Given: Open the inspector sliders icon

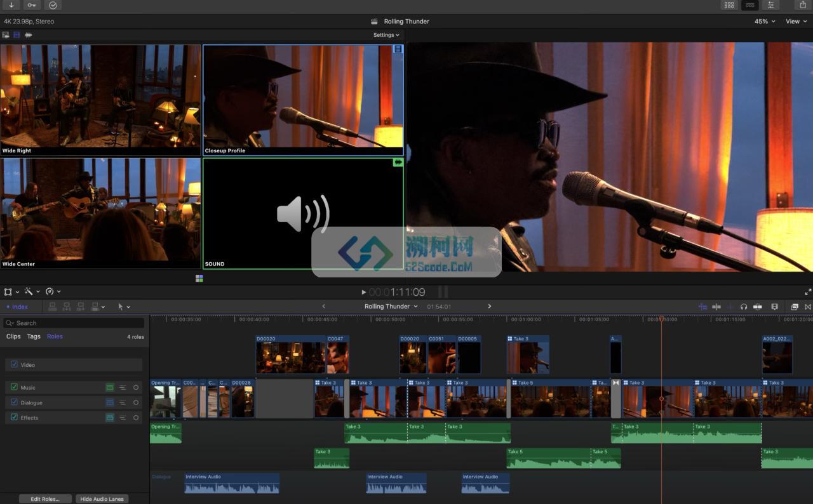Looking at the screenshot, I should [771, 5].
